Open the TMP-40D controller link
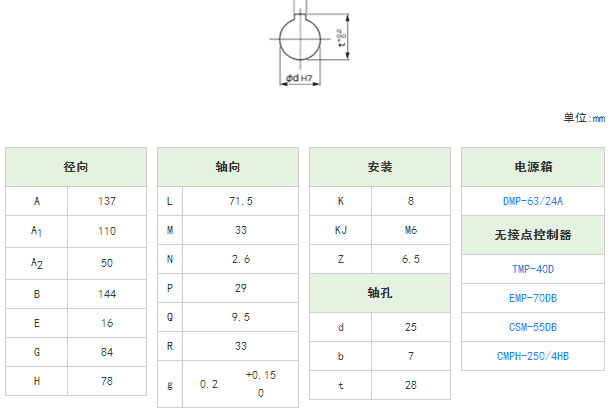 coord(533,269)
